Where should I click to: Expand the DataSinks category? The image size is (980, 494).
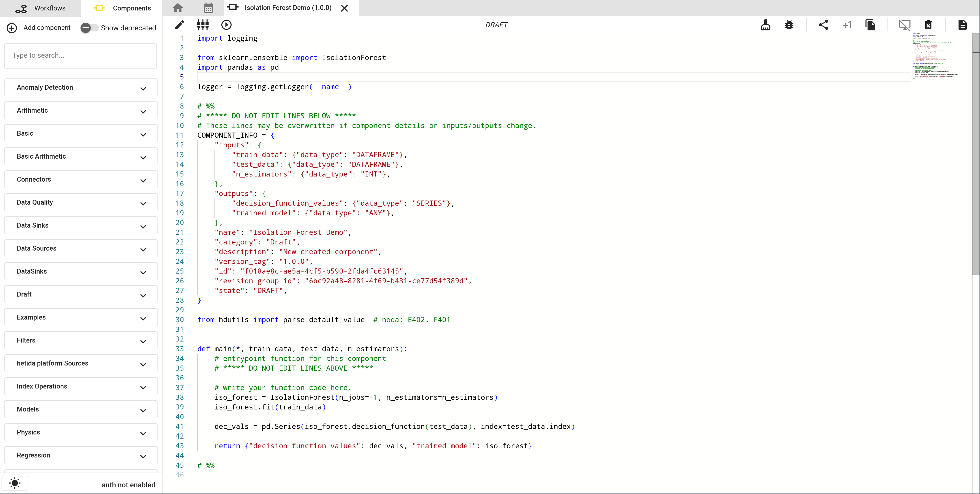point(81,272)
